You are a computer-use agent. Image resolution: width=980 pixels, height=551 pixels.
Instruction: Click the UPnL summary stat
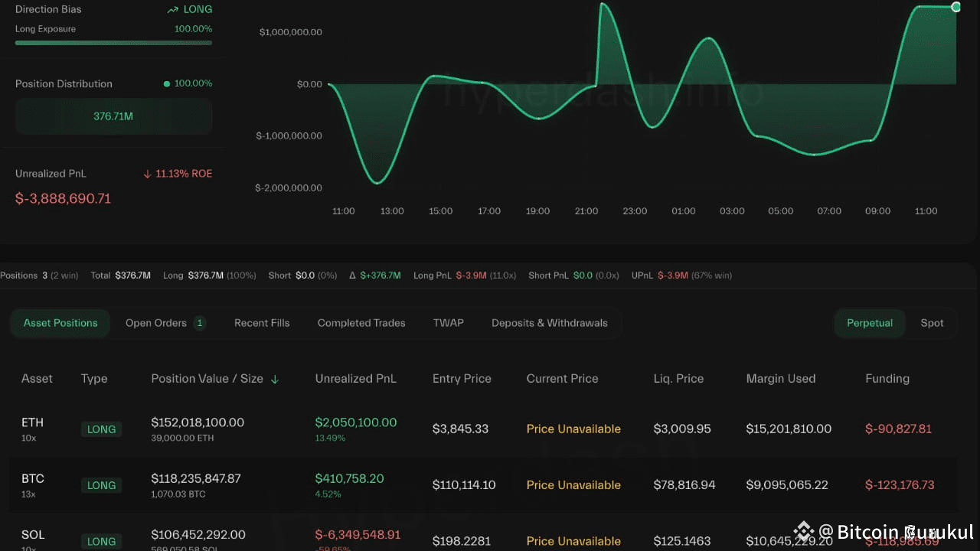tap(681, 275)
